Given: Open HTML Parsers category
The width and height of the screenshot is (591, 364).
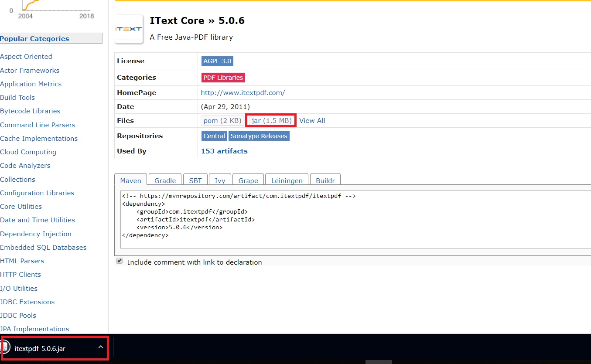Looking at the screenshot, I should [x=22, y=261].
